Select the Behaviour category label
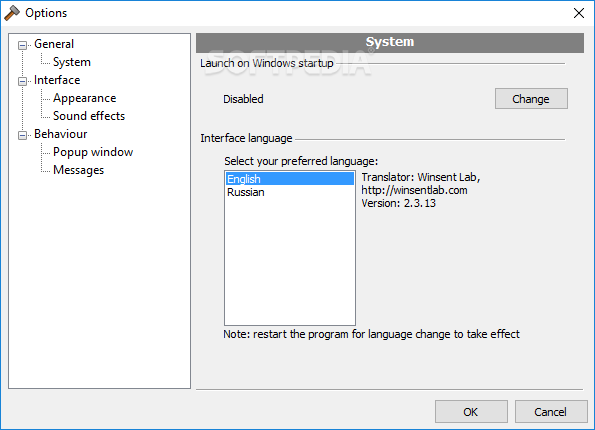The width and height of the screenshot is (595, 430). [x=60, y=134]
